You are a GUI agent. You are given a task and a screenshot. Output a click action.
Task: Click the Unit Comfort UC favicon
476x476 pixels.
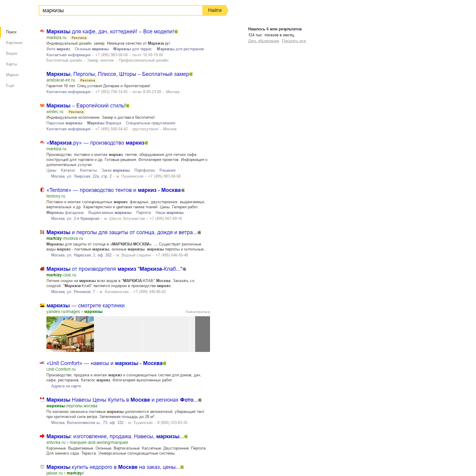(42, 363)
